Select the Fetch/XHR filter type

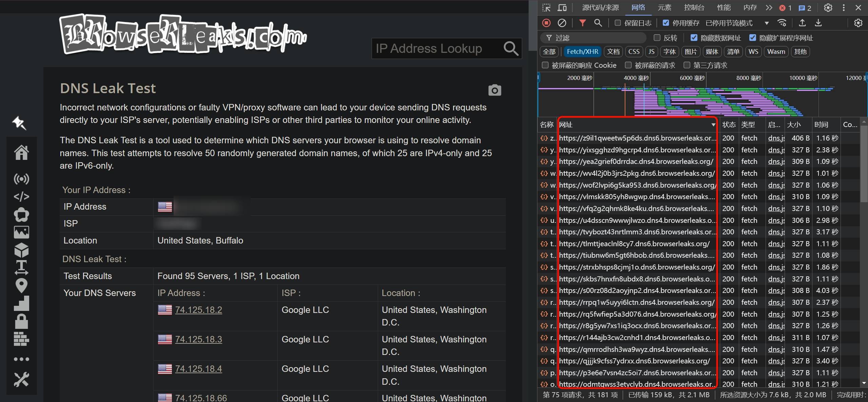[x=583, y=51]
